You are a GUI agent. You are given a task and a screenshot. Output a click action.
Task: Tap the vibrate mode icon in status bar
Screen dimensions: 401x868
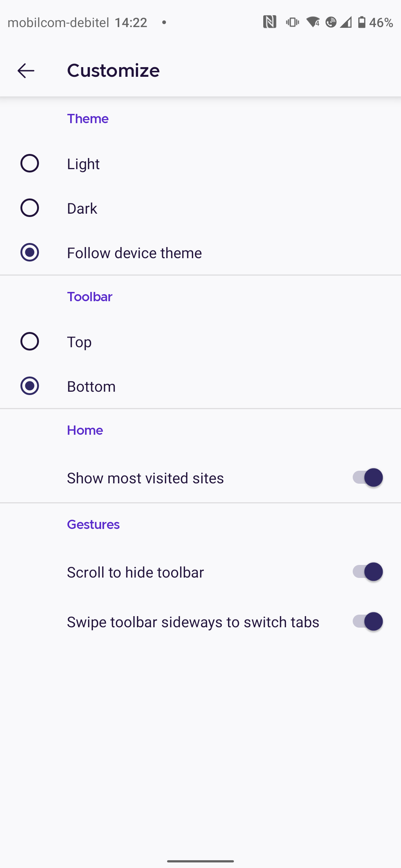point(292,22)
